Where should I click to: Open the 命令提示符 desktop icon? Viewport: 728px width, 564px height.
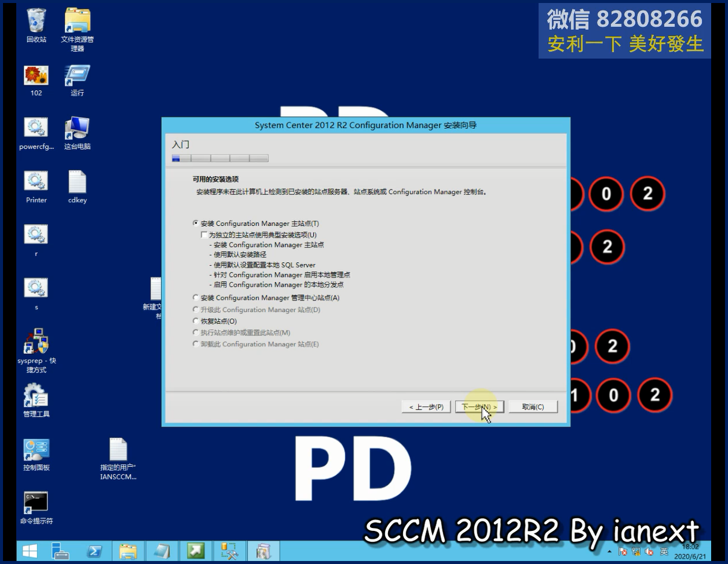click(36, 508)
